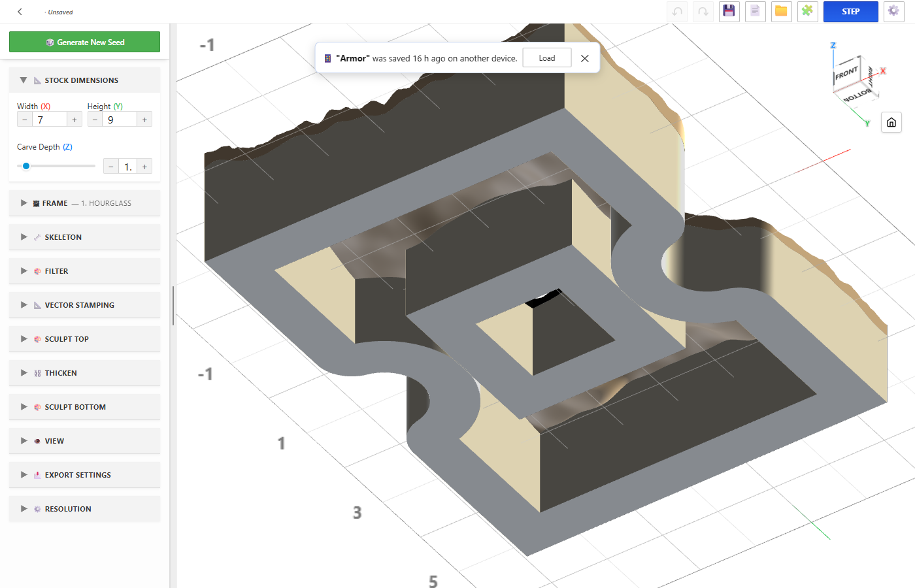
Task: Dismiss the Armor saved notification
Action: (x=585, y=58)
